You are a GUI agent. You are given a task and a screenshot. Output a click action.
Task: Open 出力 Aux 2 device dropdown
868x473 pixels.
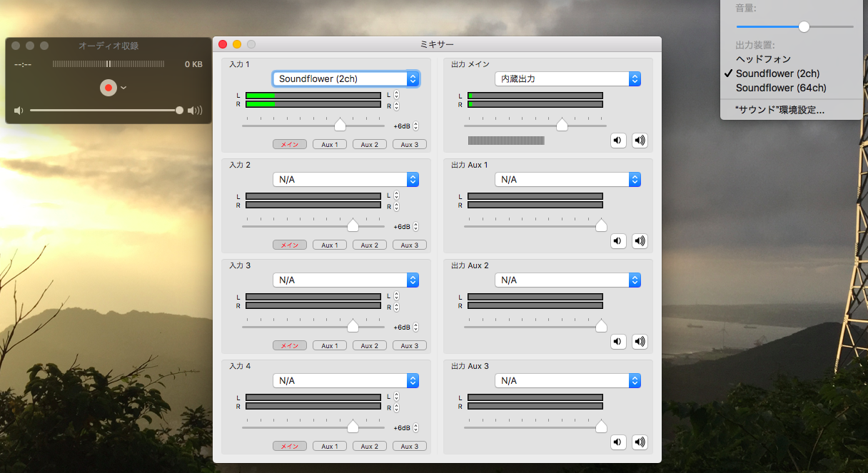coord(567,280)
